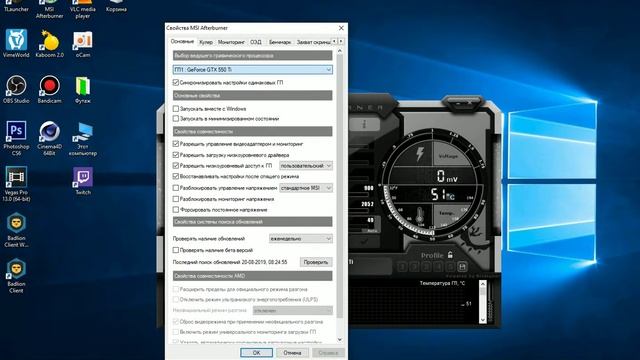Image resolution: width=640 pixels, height=360 pixels.
Task: Switch to the Мониторинг tab
Action: point(231,42)
